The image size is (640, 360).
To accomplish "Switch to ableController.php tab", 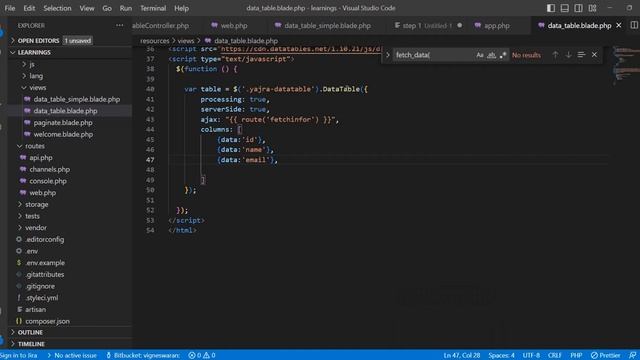I will (x=160, y=25).
